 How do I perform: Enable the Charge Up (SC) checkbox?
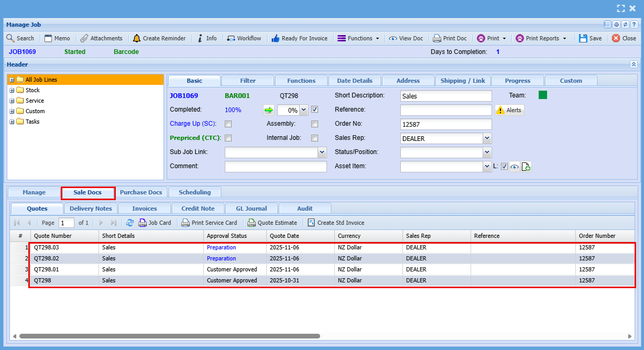pos(228,124)
